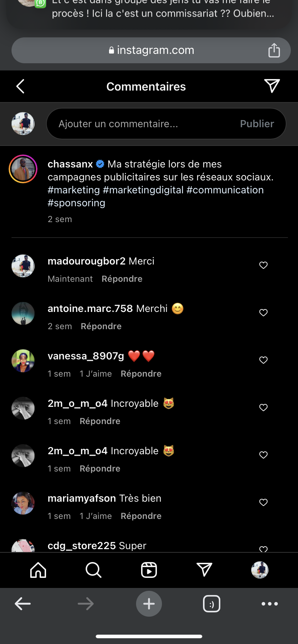This screenshot has width=298, height=644.
Task: Like the comment by mariamyafson
Action: point(263,502)
